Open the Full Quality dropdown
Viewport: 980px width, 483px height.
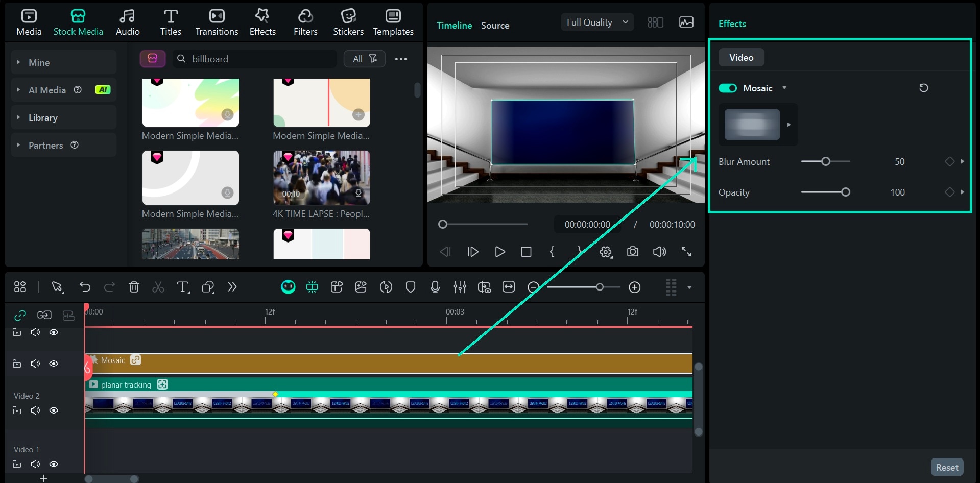(597, 22)
